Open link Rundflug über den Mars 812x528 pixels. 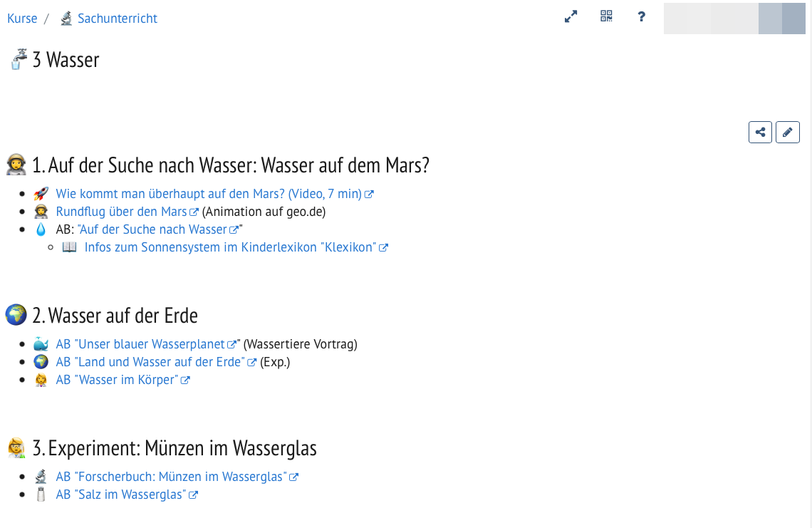pos(121,212)
